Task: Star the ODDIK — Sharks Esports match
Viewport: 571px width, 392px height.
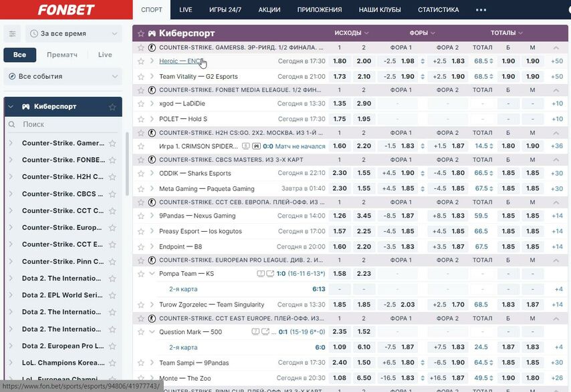Action: point(141,174)
